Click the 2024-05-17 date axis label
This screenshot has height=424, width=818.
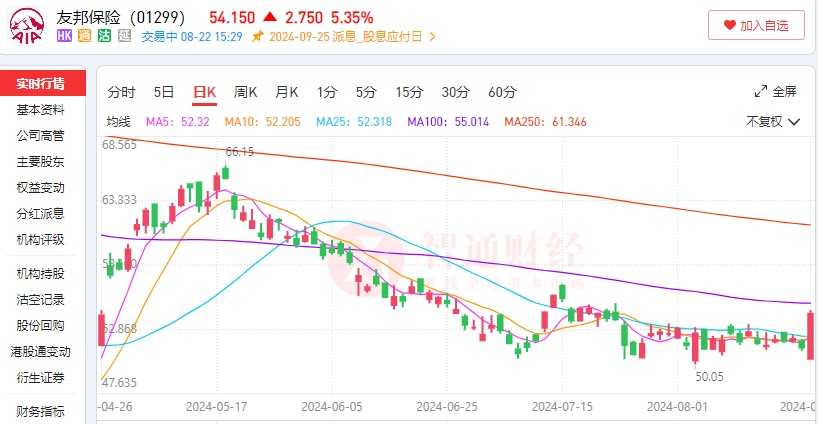(x=216, y=407)
